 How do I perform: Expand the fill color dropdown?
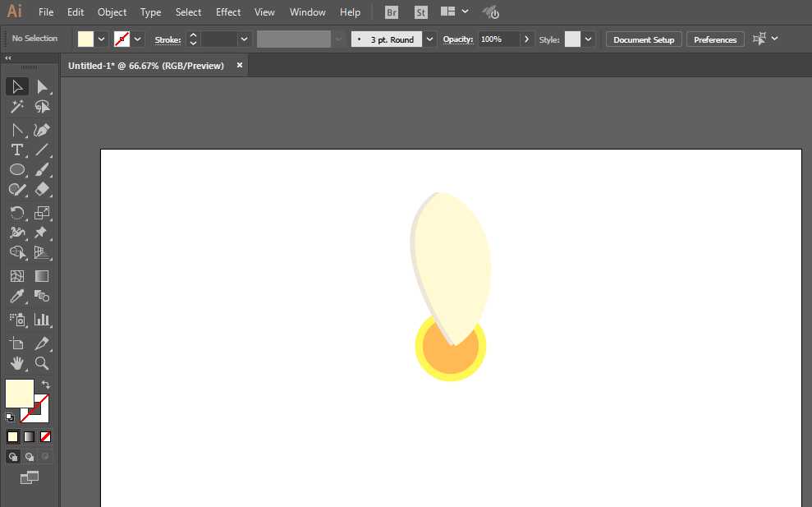pos(102,39)
